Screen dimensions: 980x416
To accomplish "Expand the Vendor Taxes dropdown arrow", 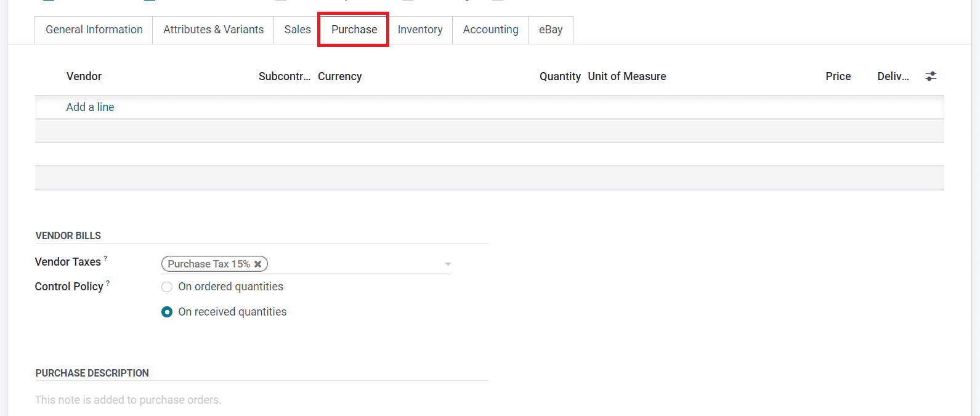I will pyautogui.click(x=448, y=264).
